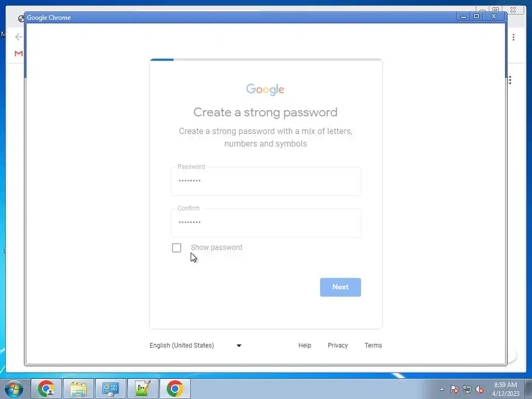Image resolution: width=532 pixels, height=399 pixels.
Task: Click back arrow in background Chrome window
Action: [18, 37]
